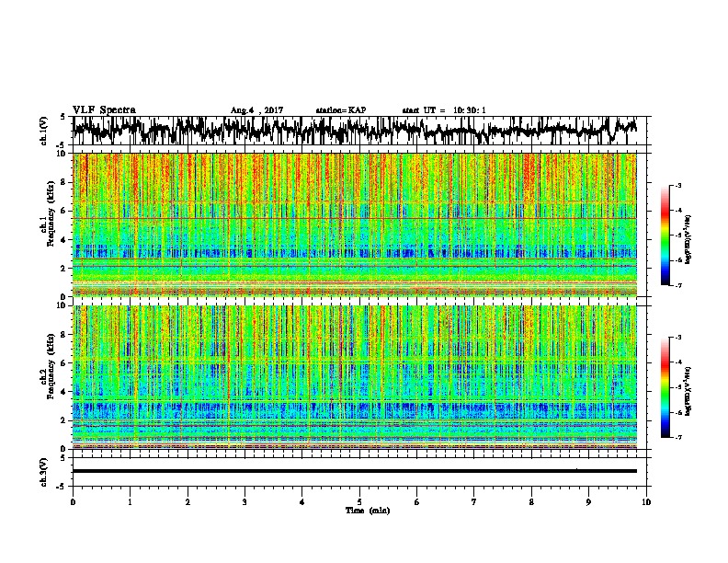
Task: Click the ch.2 spectrogram color bar
Action: coord(665,387)
